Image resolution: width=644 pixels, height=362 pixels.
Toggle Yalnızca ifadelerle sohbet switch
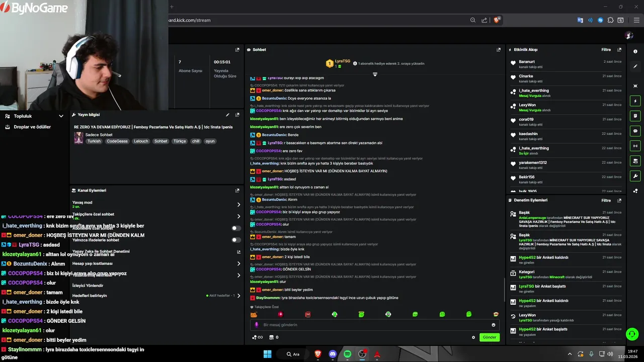[x=235, y=240]
